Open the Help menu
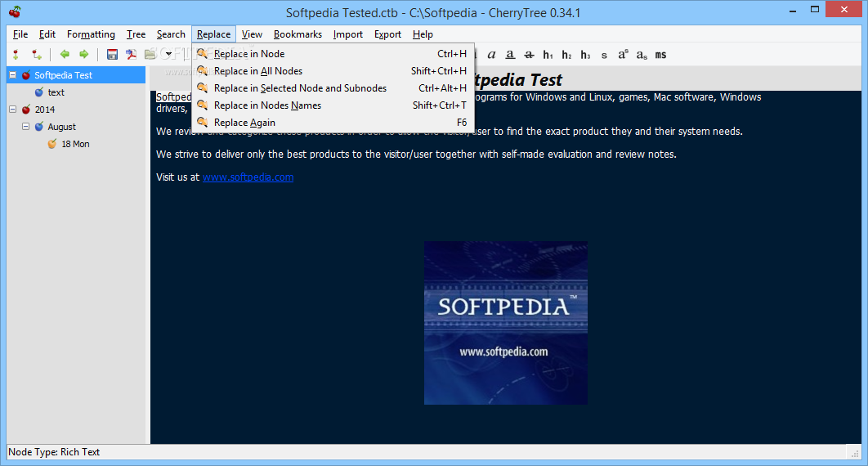This screenshot has width=868, height=466. click(423, 34)
